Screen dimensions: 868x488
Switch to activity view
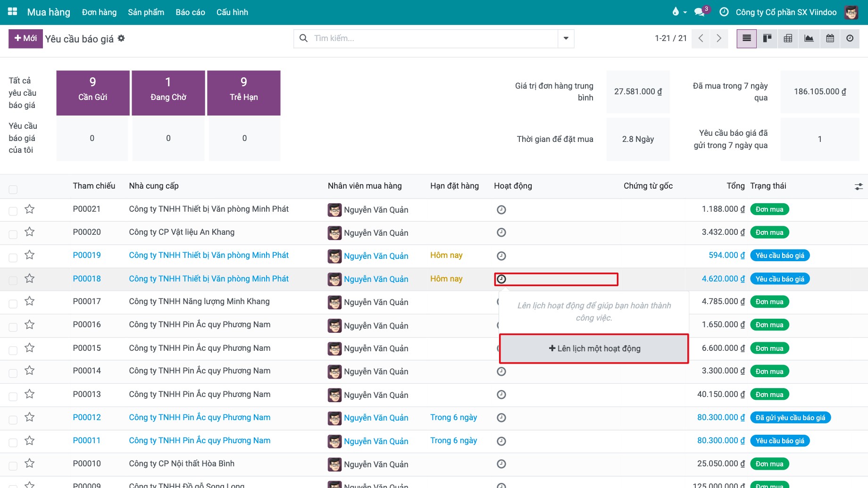850,39
